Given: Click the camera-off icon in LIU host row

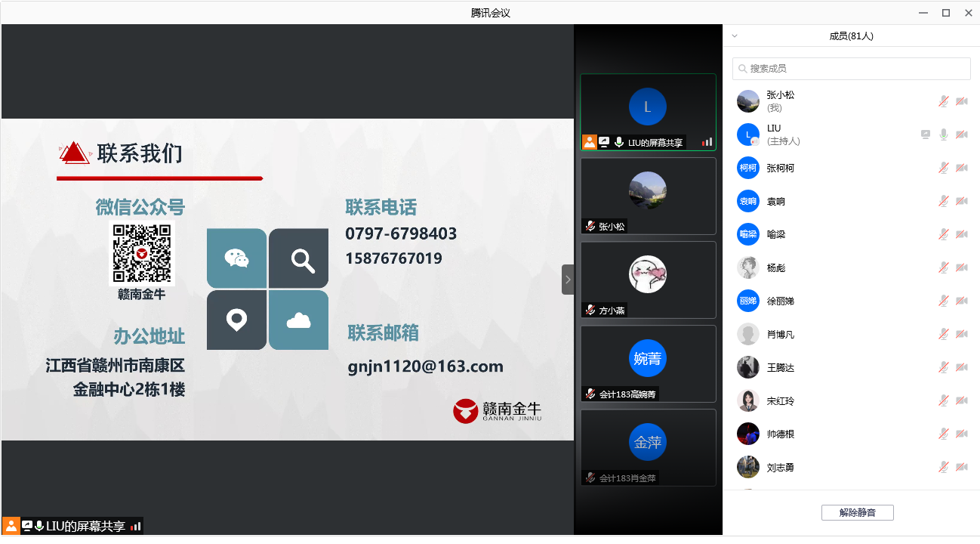Looking at the screenshot, I should tap(962, 134).
